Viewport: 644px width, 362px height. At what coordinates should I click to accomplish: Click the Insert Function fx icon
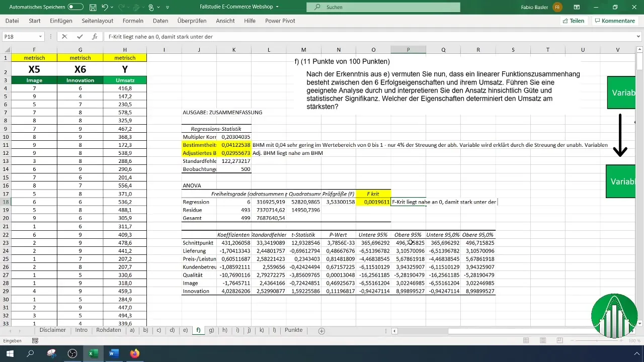95,37
